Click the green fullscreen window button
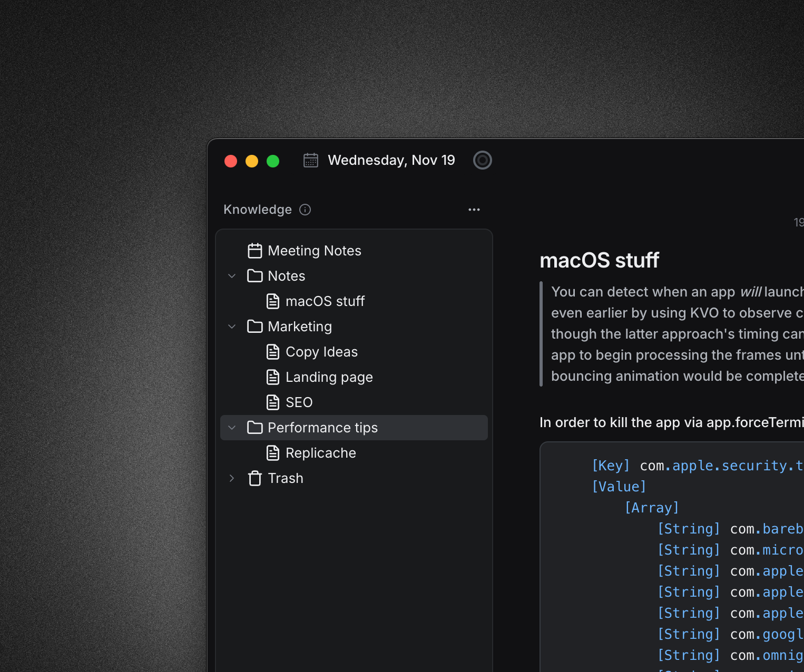The image size is (804, 672). click(x=273, y=161)
